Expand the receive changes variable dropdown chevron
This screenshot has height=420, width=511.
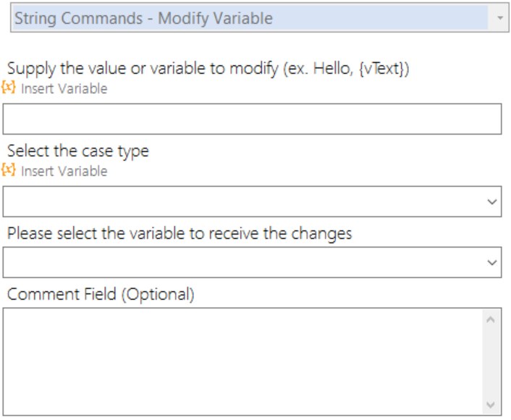pos(491,262)
